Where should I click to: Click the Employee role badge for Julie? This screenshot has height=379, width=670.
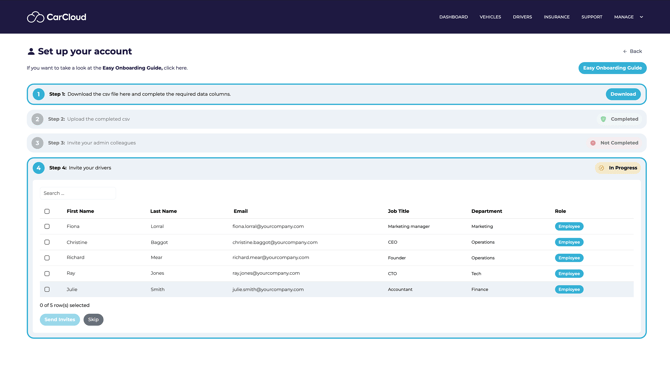(569, 289)
